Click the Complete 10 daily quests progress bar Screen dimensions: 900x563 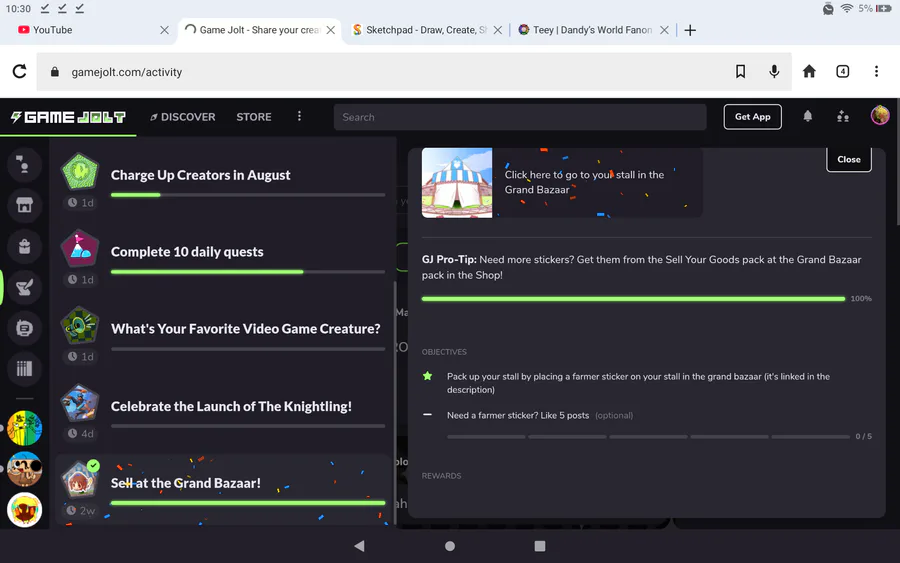click(247, 271)
